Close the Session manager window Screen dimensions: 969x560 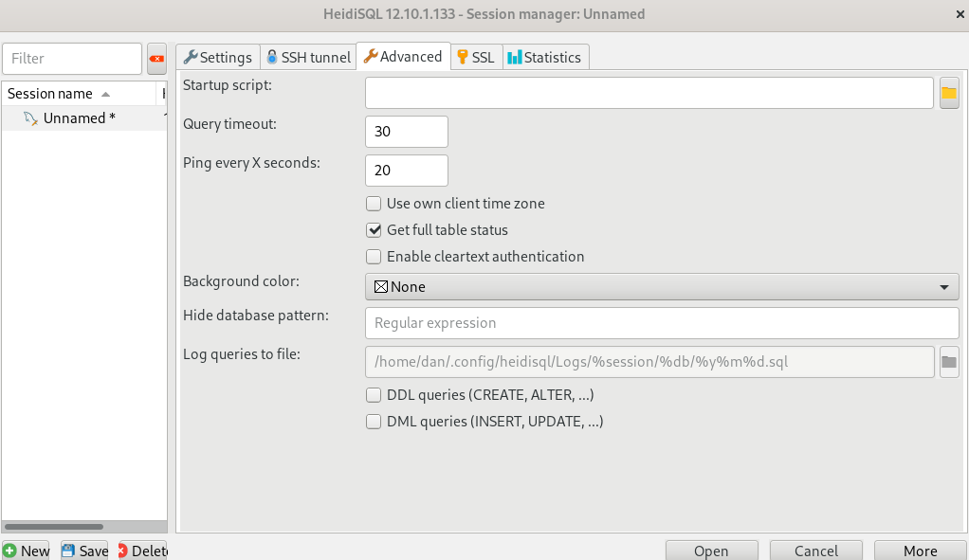960,14
